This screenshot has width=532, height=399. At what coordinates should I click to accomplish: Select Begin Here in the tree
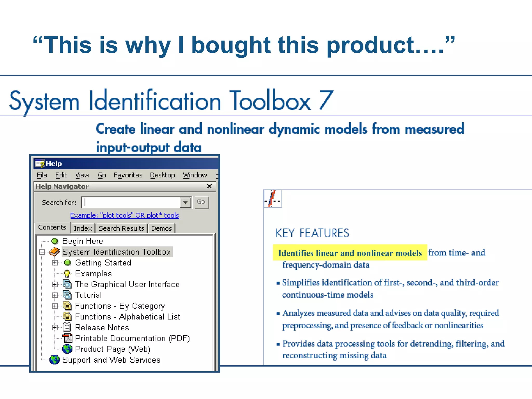(x=83, y=241)
